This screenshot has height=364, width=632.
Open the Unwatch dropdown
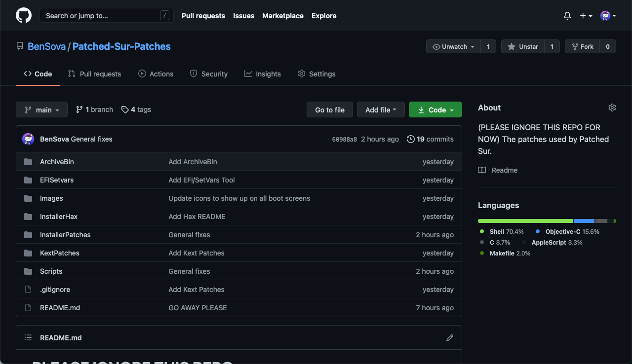(453, 46)
